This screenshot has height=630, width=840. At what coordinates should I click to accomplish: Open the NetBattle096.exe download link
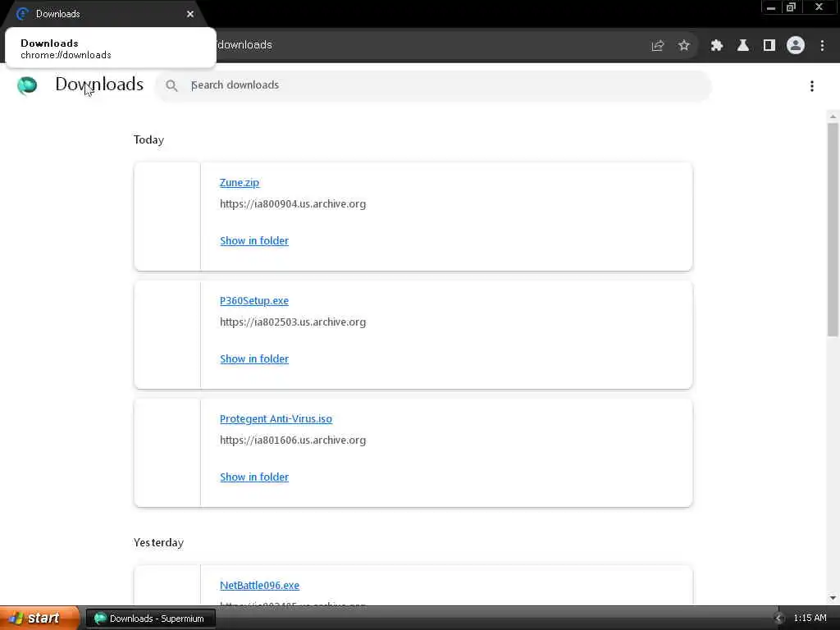point(259,585)
